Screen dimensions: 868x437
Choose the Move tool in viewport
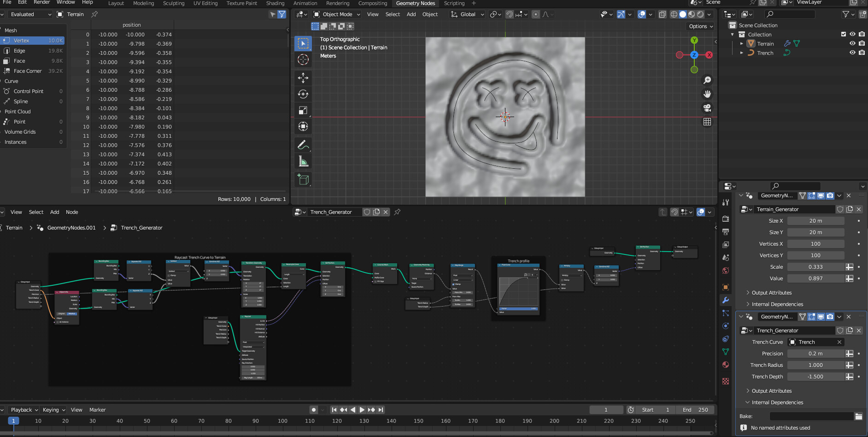click(303, 78)
